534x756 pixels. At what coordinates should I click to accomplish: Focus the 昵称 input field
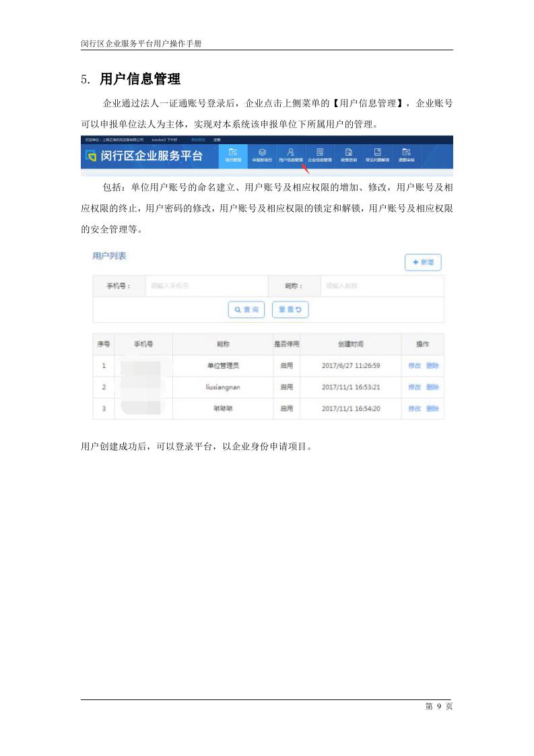[380, 286]
